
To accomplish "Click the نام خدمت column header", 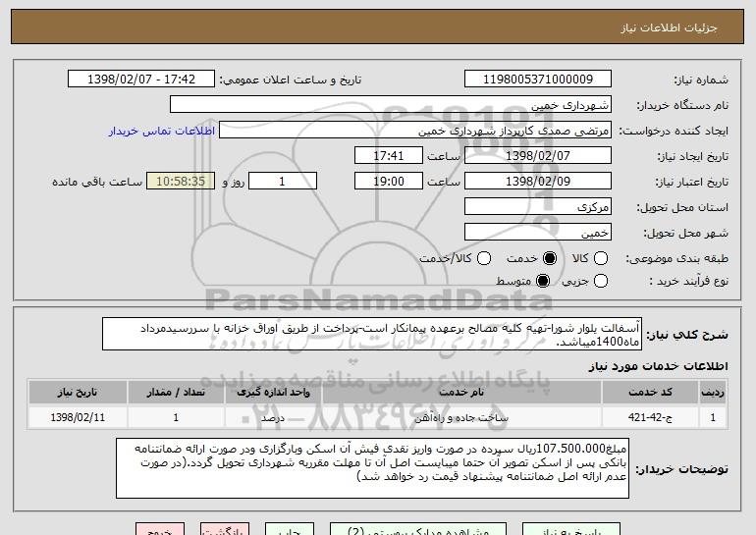I will tap(461, 393).
